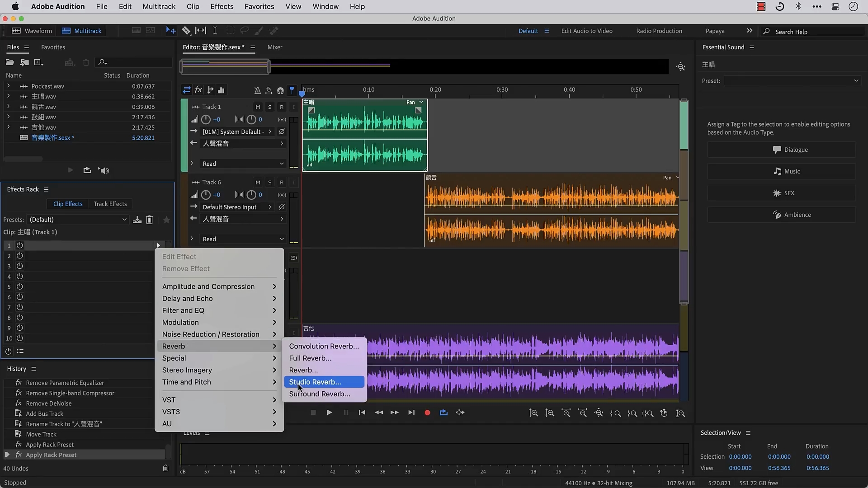Open Track 1 Read automation mode dropdown
This screenshot has width=868, height=488.
(x=243, y=164)
